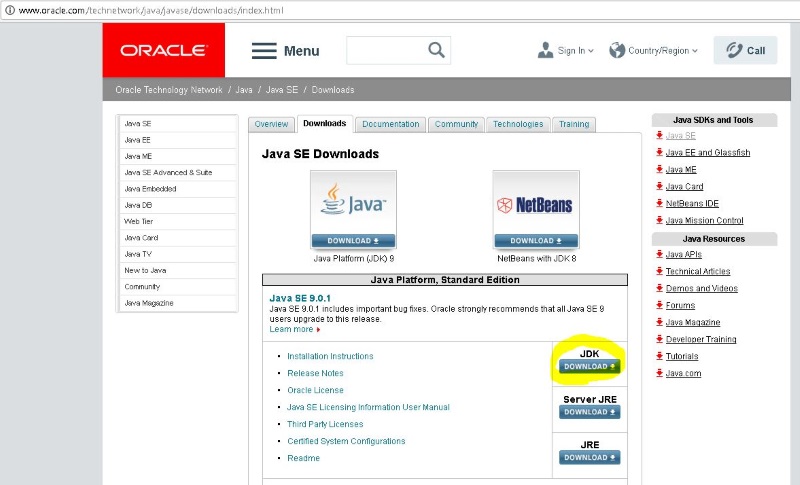This screenshot has width=800, height=485.
Task: Open the hamburger Menu icon
Action: pyautogui.click(x=264, y=50)
